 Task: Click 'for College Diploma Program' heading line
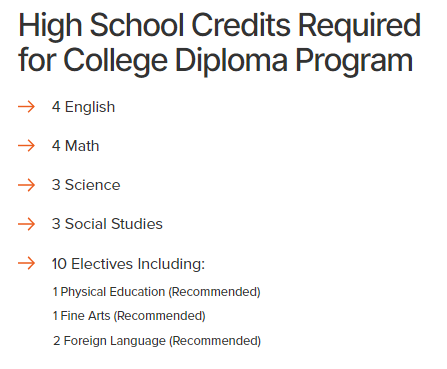[216, 61]
